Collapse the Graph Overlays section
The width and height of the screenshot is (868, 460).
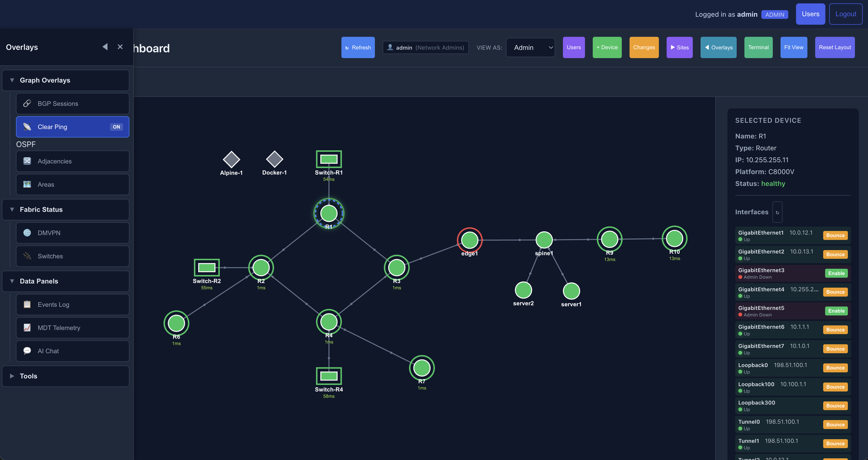[66, 80]
